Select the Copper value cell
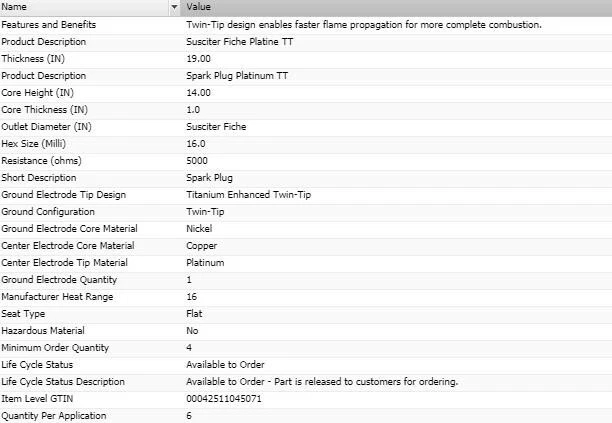The image size is (612, 423). (x=201, y=245)
